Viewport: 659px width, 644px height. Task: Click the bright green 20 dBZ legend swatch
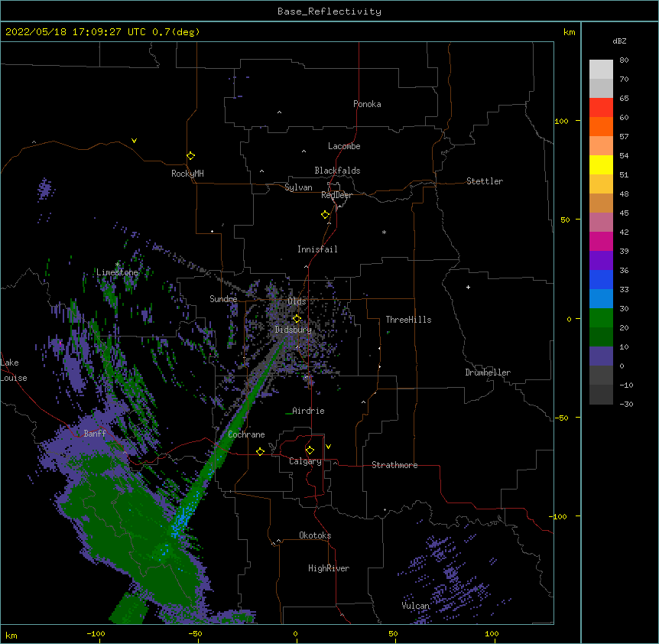pos(601,318)
